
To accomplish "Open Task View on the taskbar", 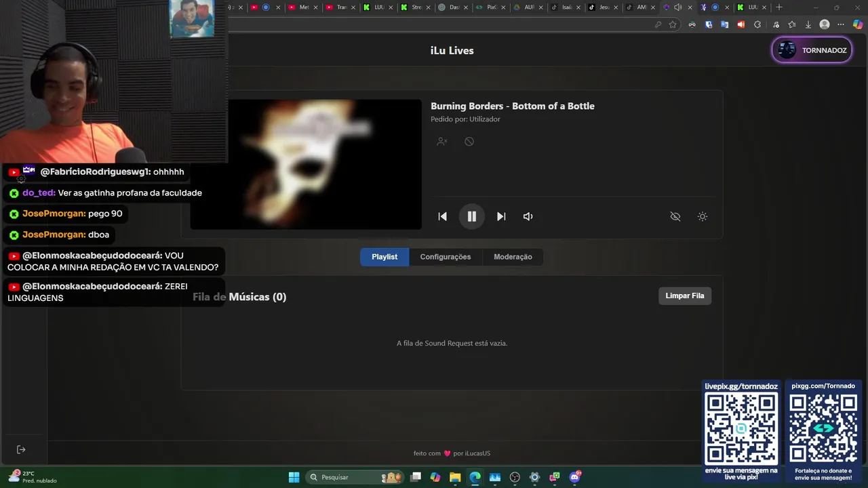I will 416,477.
